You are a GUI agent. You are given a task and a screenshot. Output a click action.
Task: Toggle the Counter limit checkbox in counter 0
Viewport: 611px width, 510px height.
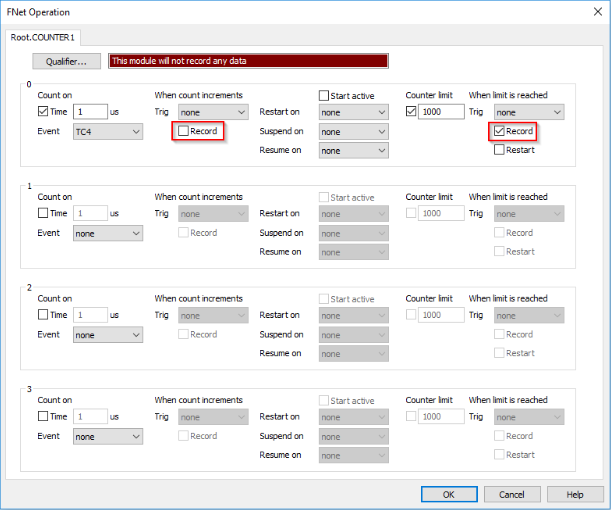[411, 112]
